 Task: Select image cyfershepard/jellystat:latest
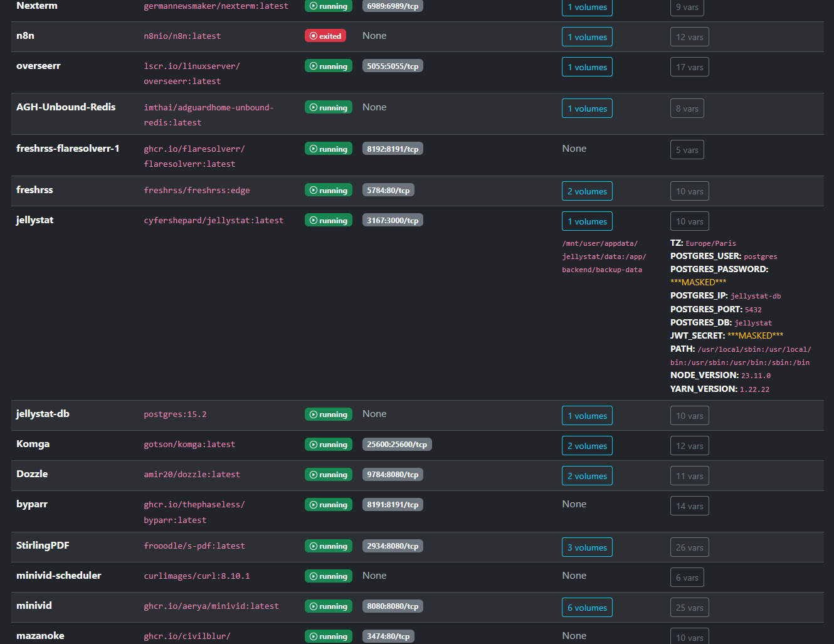[214, 221]
